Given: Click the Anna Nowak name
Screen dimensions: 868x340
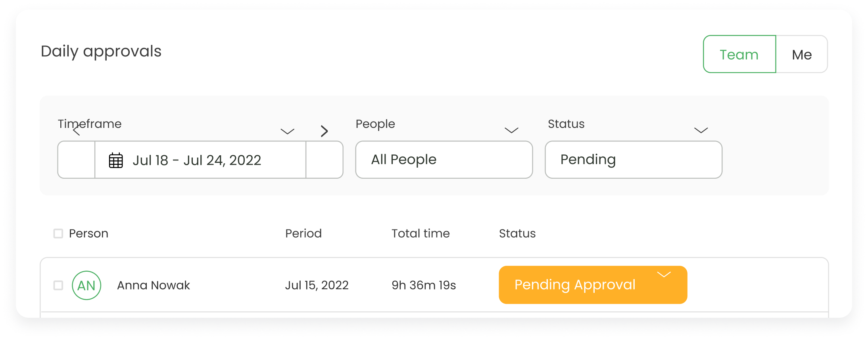Looking at the screenshot, I should click(154, 285).
